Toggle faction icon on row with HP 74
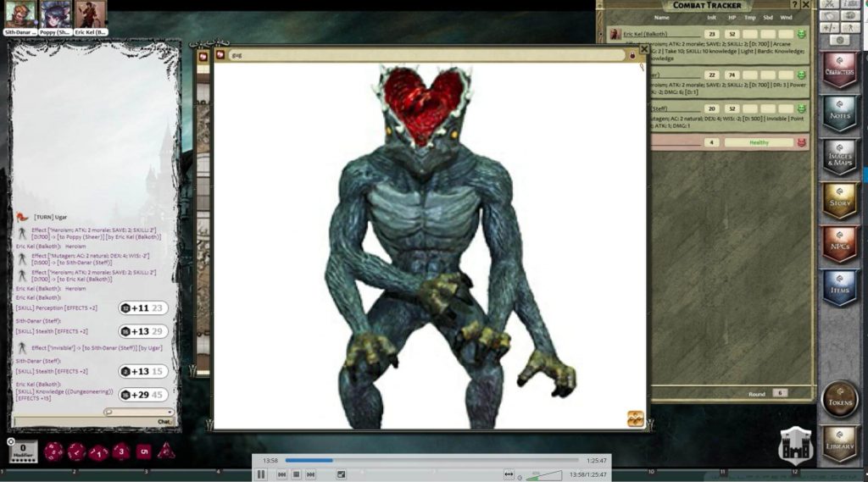Viewport: 868px width, 482px height. pos(801,75)
